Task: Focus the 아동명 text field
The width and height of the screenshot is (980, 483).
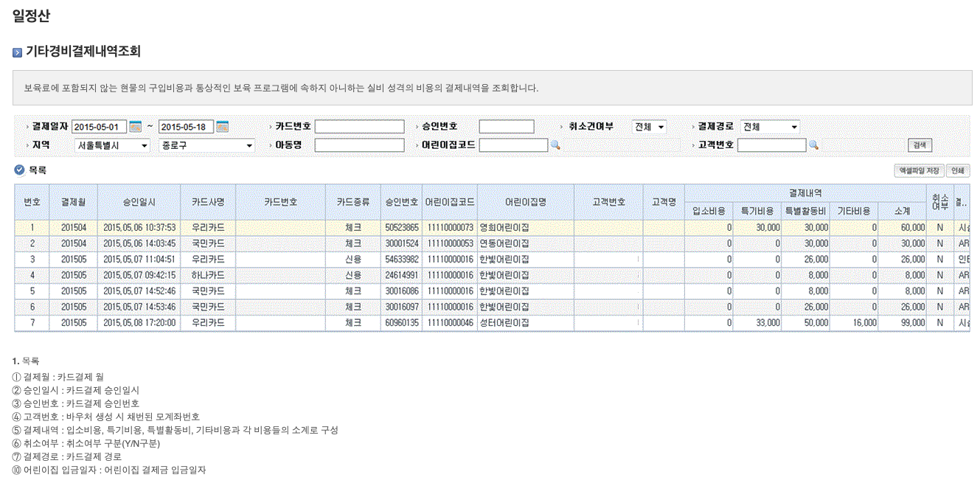Action: (360, 145)
